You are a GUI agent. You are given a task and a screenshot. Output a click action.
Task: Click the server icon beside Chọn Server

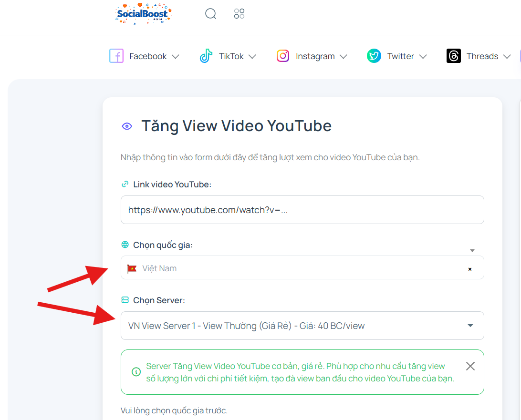coord(125,300)
